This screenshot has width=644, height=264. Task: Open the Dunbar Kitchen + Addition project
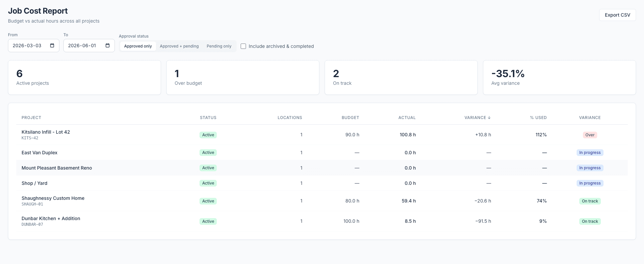tap(51, 218)
